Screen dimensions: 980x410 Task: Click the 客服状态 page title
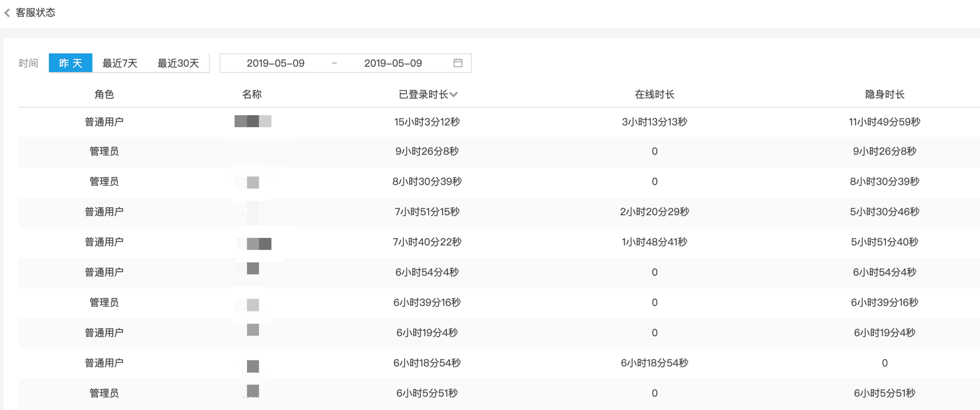[x=36, y=12]
